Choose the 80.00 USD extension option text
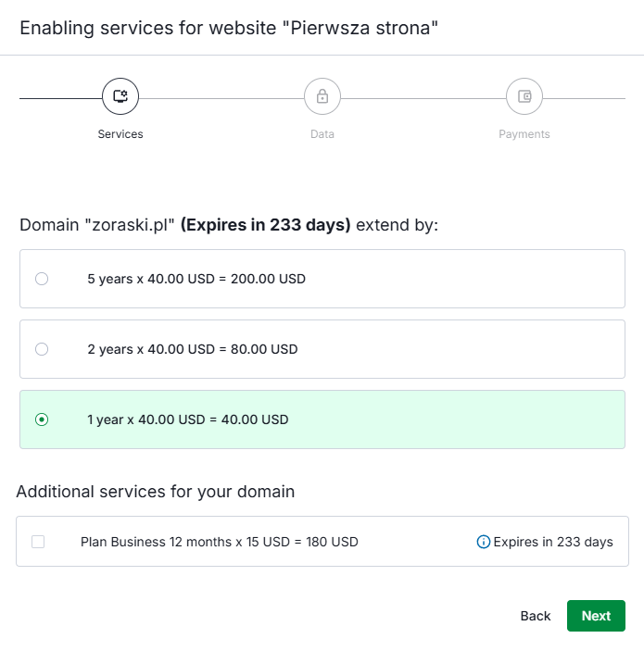The height and width of the screenshot is (651, 644). pyautogui.click(x=193, y=349)
